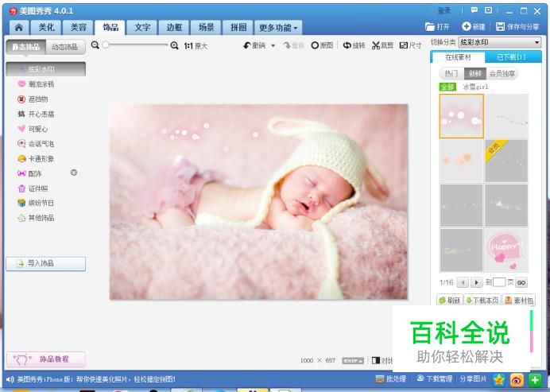
Task: Open the skin icon next to messages
Action: [488, 10]
